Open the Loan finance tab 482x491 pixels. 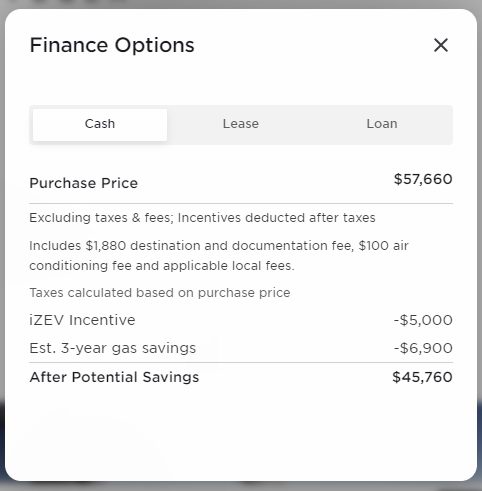[382, 124]
